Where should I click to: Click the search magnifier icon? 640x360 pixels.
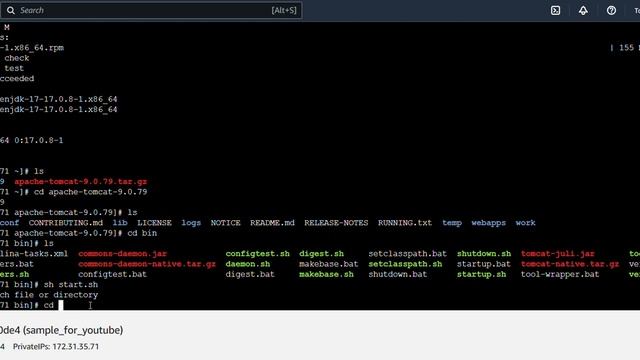(x=11, y=11)
